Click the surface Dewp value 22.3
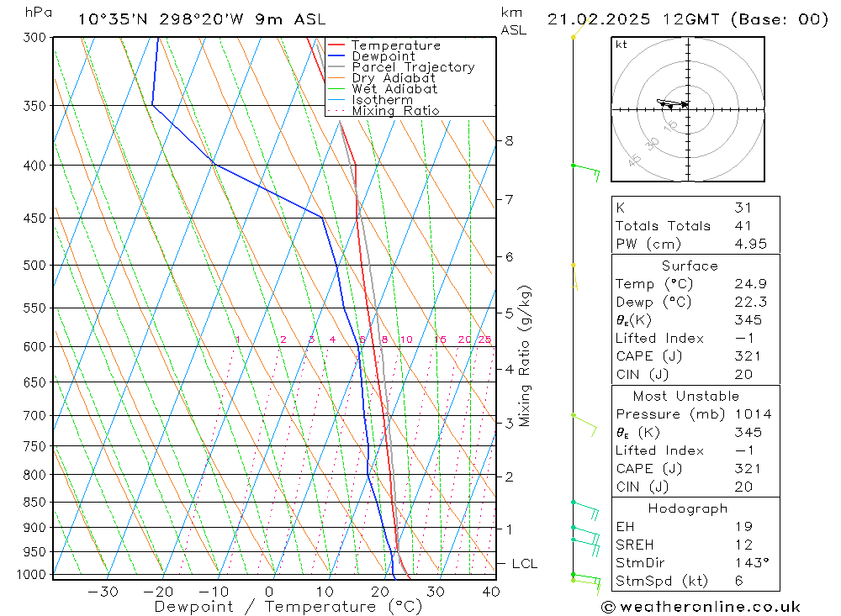Image resolution: width=841 pixels, height=616 pixels. click(751, 302)
